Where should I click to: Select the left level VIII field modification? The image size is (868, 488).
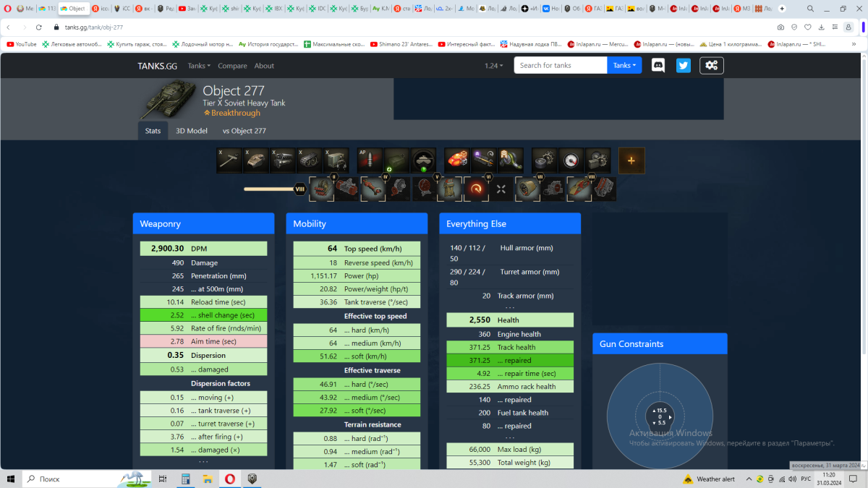coord(579,189)
